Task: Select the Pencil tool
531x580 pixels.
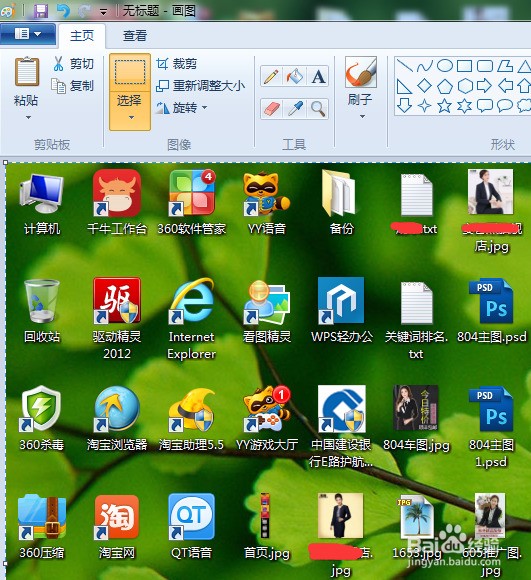Action: (271, 77)
